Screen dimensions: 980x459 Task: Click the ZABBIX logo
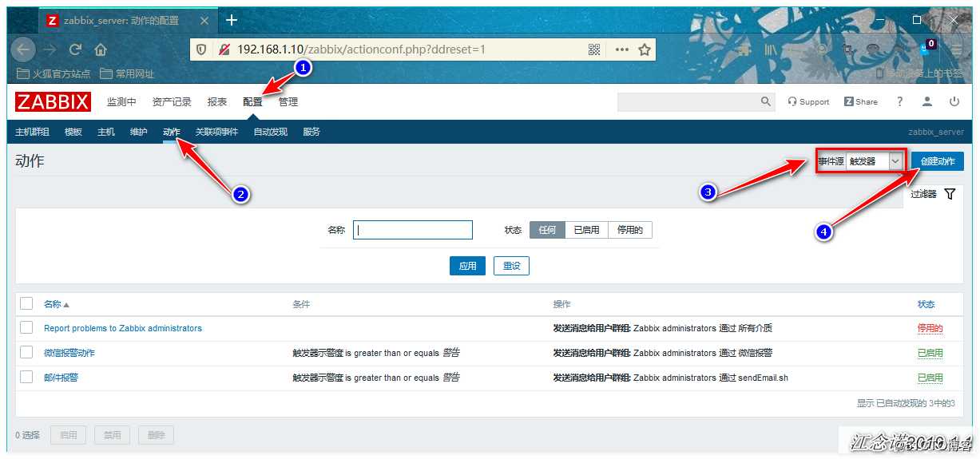tap(53, 101)
